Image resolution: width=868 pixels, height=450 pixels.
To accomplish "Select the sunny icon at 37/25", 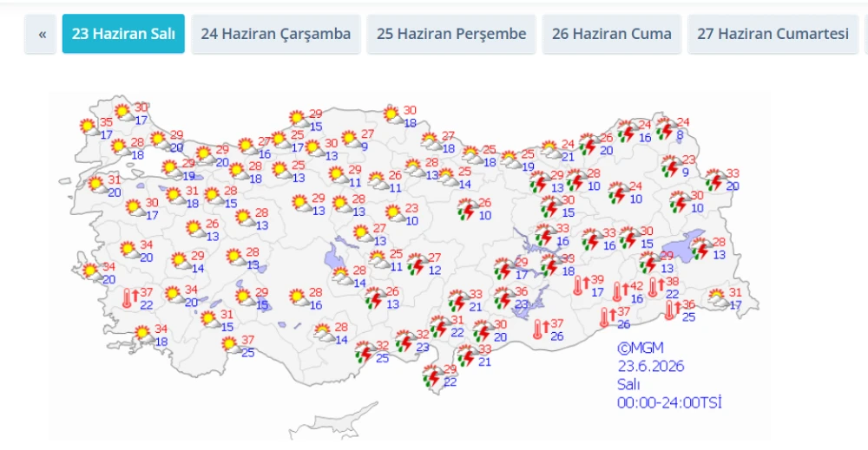I will point(231,345).
